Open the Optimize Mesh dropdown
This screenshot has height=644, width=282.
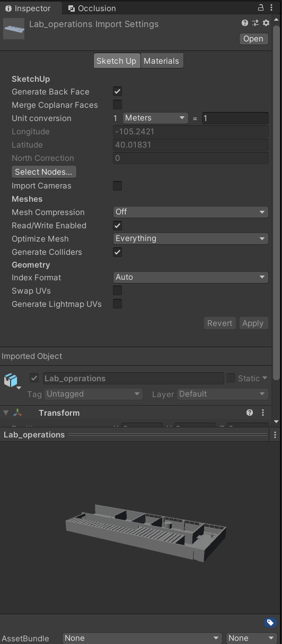pyautogui.click(x=191, y=238)
